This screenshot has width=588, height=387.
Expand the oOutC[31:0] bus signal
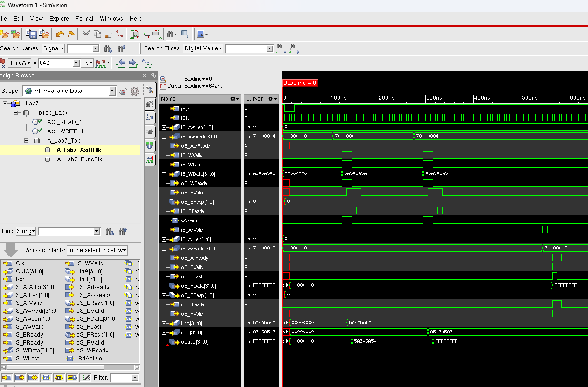[x=164, y=342]
